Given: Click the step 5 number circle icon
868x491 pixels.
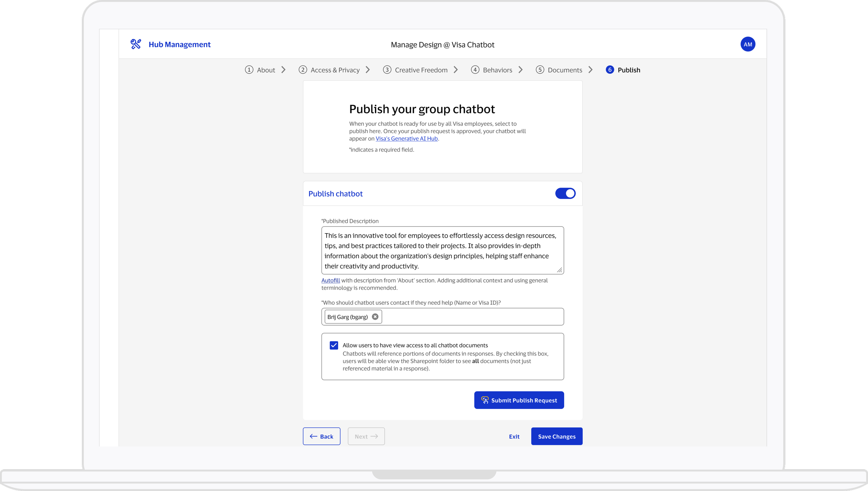Looking at the screenshot, I should (x=540, y=70).
